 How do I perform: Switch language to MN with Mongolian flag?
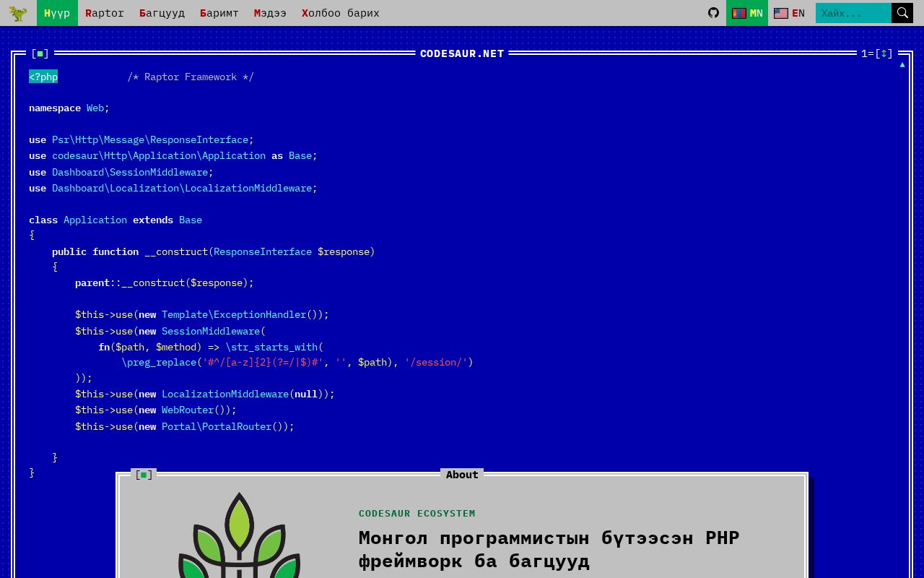747,13
